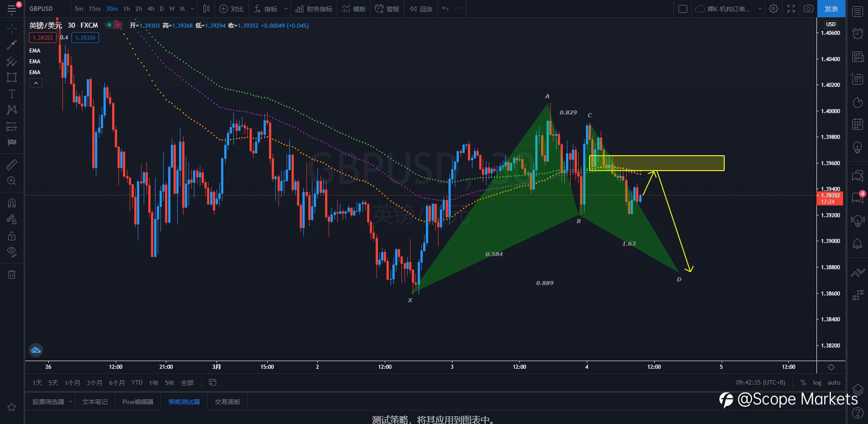The image size is (868, 424).
Task: Open the icons drawing tool
Action: 12,143
